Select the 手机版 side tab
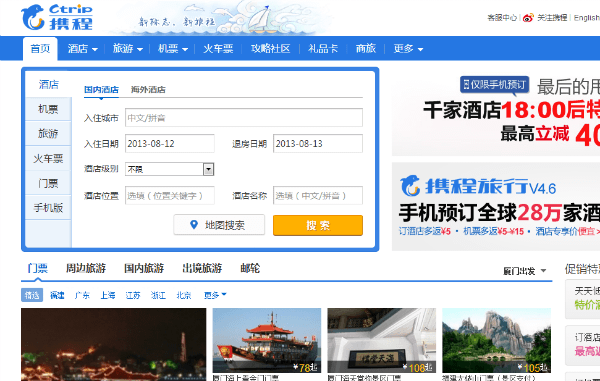The width and height of the screenshot is (600, 381). coord(48,208)
